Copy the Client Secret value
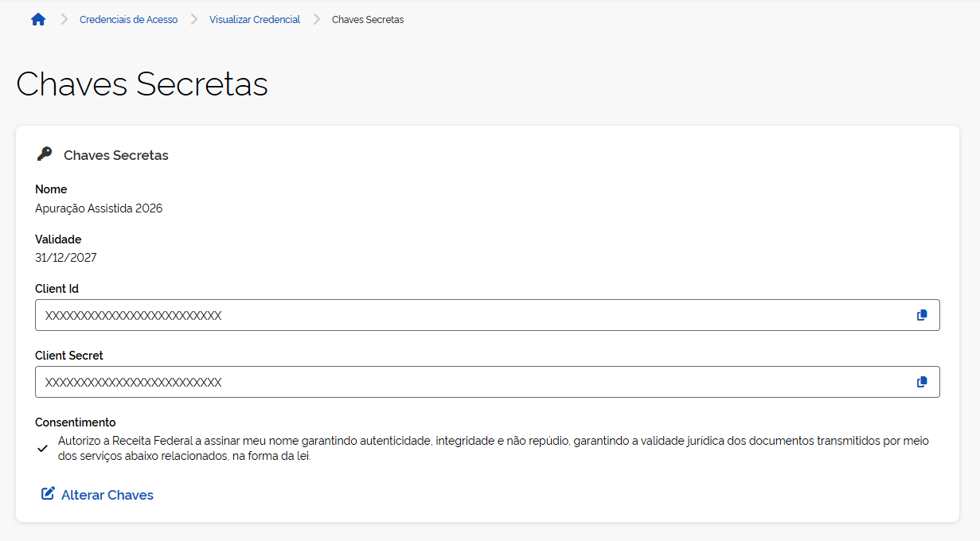 922,382
